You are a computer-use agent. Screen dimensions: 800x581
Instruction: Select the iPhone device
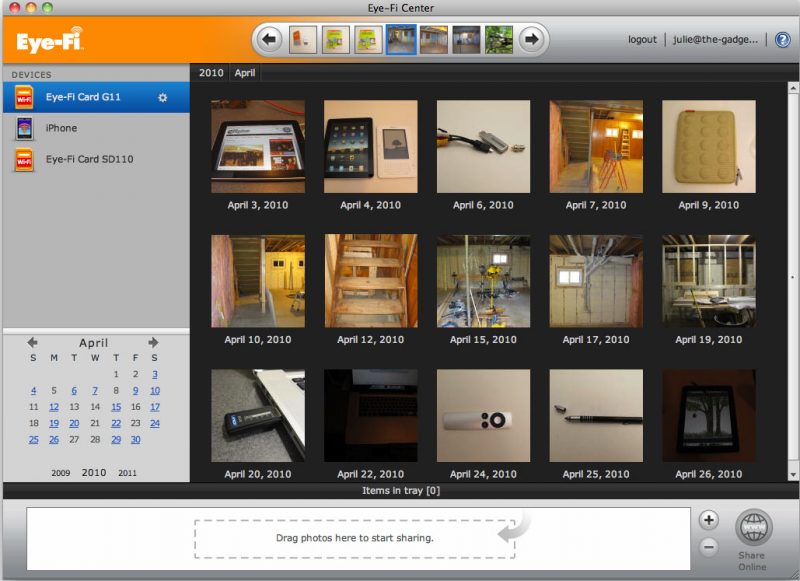(x=60, y=128)
